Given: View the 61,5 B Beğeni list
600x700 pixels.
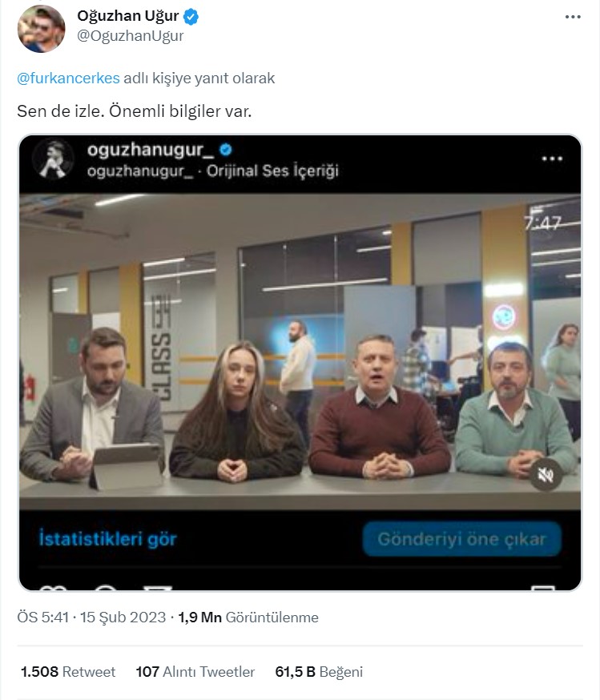Looking at the screenshot, I should pyautogui.click(x=319, y=672).
